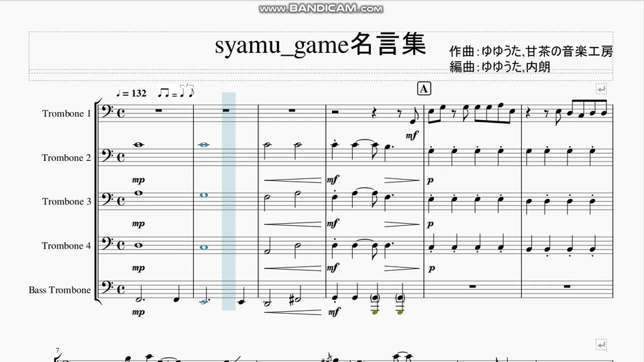This screenshot has width=644, height=362.
Task: Click the title text syamu_game名言集
Action: pos(321,45)
